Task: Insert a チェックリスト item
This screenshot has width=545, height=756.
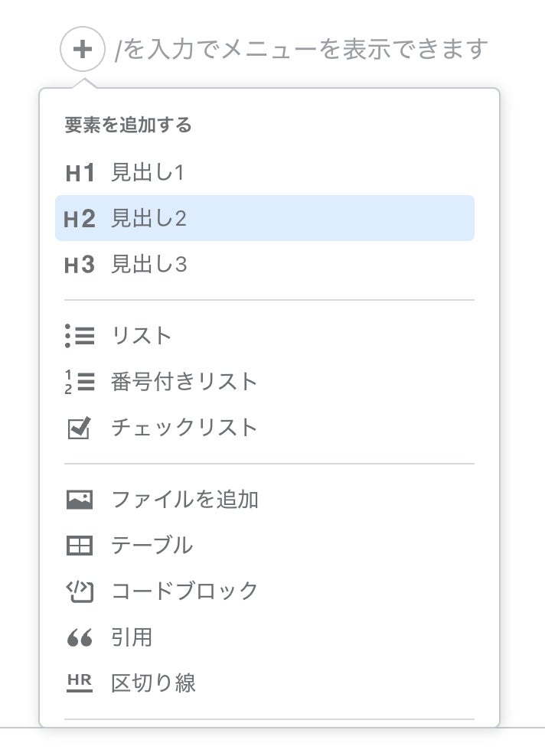Action: click(x=184, y=428)
